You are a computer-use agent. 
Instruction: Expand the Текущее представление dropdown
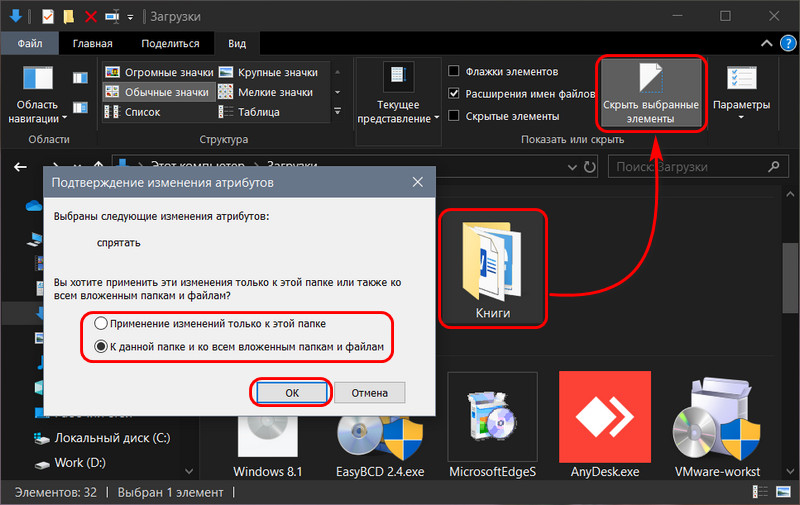[398, 93]
